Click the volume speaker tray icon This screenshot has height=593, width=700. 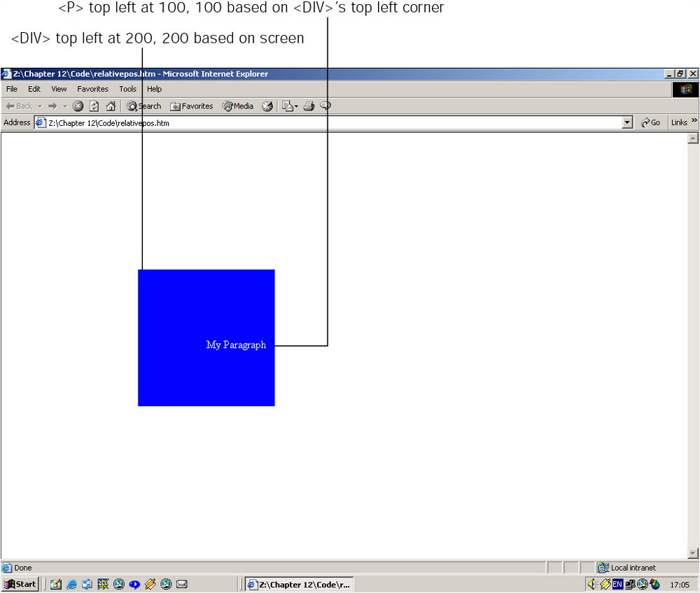[x=592, y=584]
